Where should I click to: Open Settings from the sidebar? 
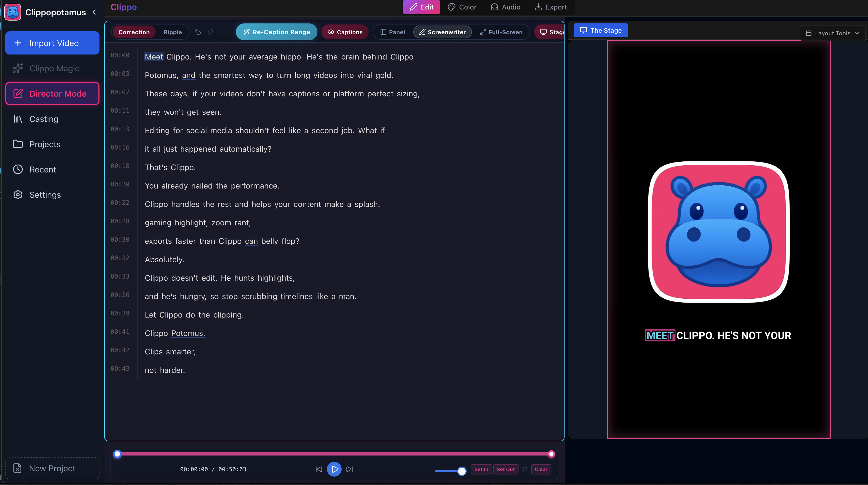(52, 195)
